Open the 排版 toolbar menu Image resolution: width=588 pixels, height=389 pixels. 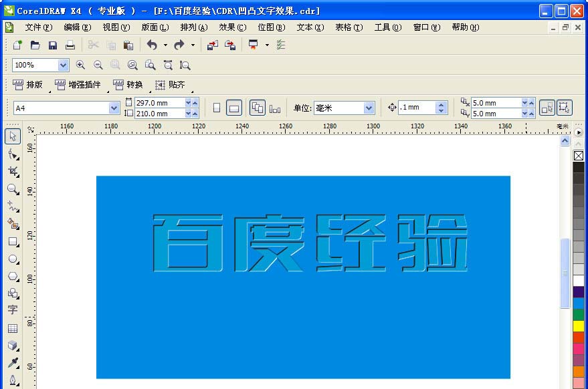27,85
